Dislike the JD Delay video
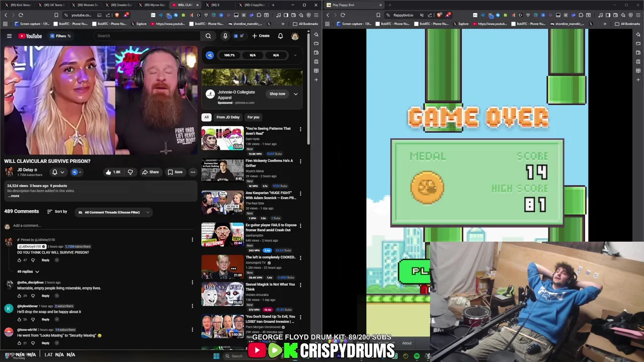Viewport: 644px width, 362px height. (x=130, y=172)
